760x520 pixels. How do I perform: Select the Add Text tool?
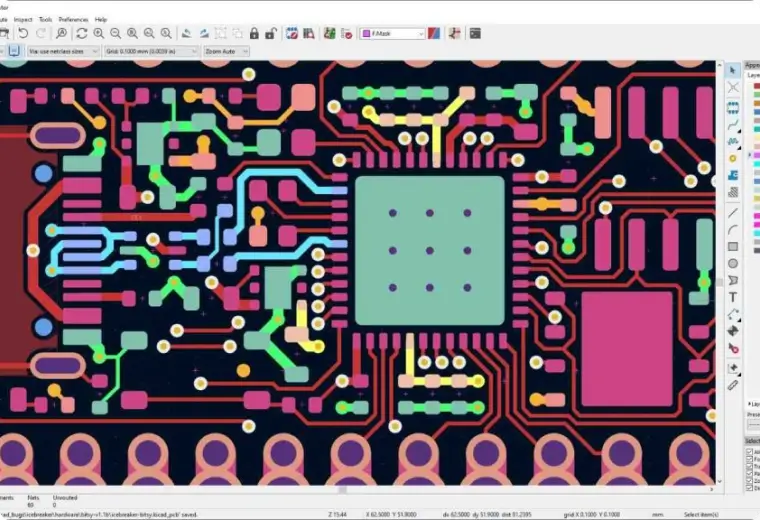point(733,297)
